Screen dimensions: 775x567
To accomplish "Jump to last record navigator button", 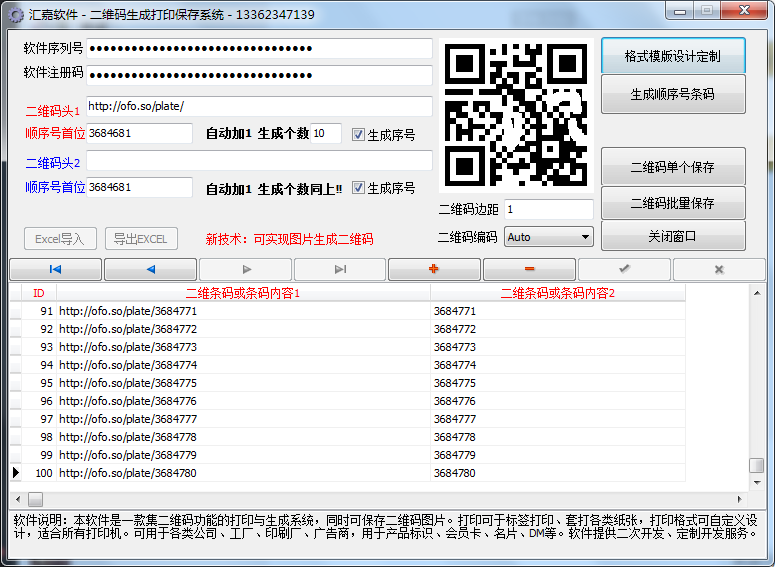I will pyautogui.click(x=340, y=269).
